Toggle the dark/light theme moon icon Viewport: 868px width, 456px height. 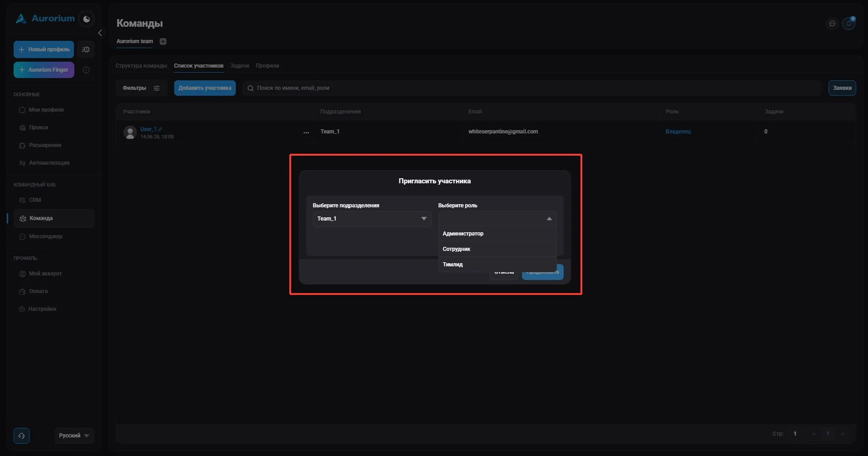pos(87,19)
